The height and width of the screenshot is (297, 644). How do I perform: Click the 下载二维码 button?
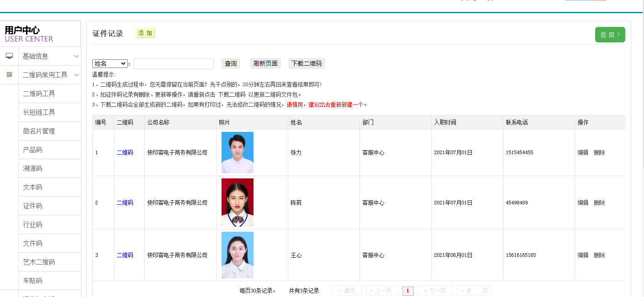click(306, 63)
